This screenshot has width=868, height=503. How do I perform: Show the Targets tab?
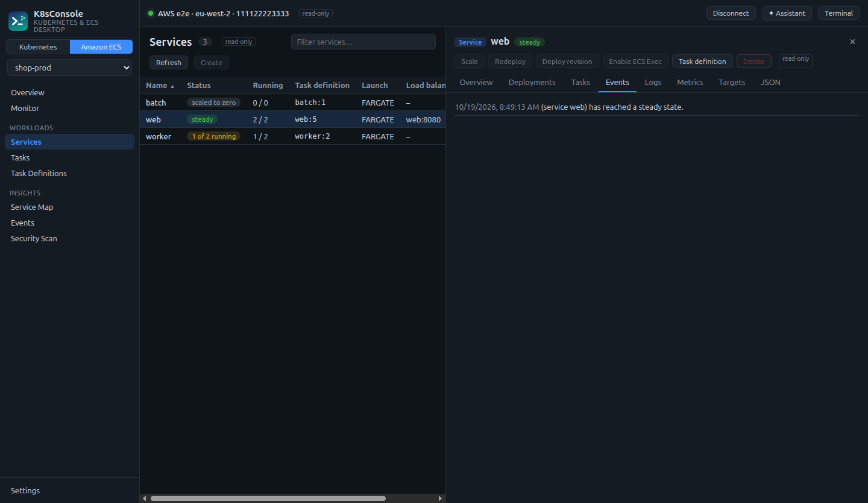pos(732,82)
